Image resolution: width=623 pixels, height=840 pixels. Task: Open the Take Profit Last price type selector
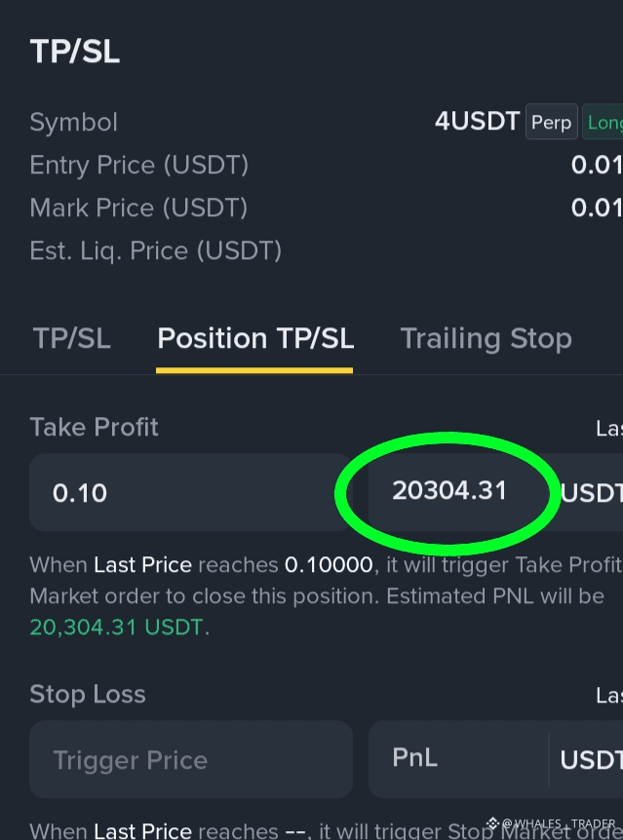point(609,428)
